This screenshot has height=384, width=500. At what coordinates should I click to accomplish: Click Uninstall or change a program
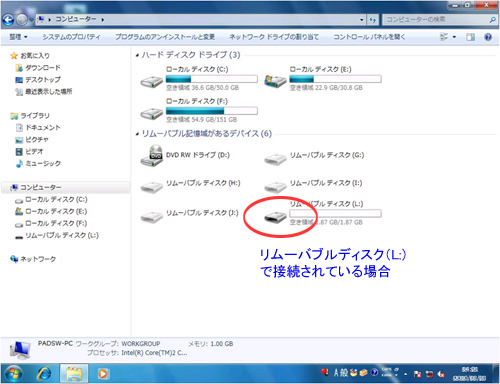(165, 37)
